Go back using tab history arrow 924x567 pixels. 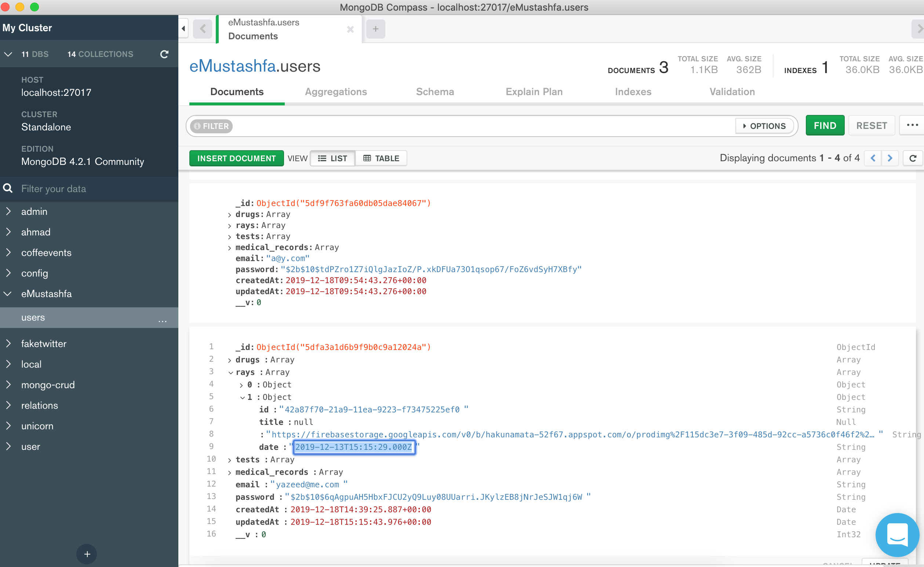pos(203,29)
